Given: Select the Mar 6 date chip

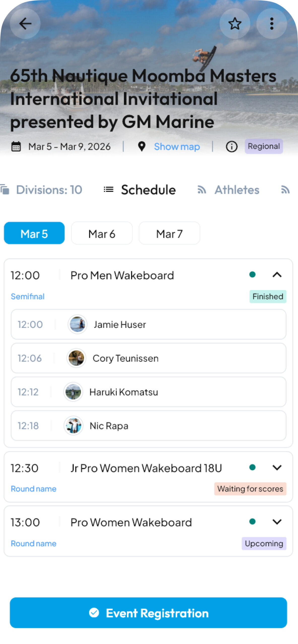Looking at the screenshot, I should pyautogui.click(x=102, y=233).
